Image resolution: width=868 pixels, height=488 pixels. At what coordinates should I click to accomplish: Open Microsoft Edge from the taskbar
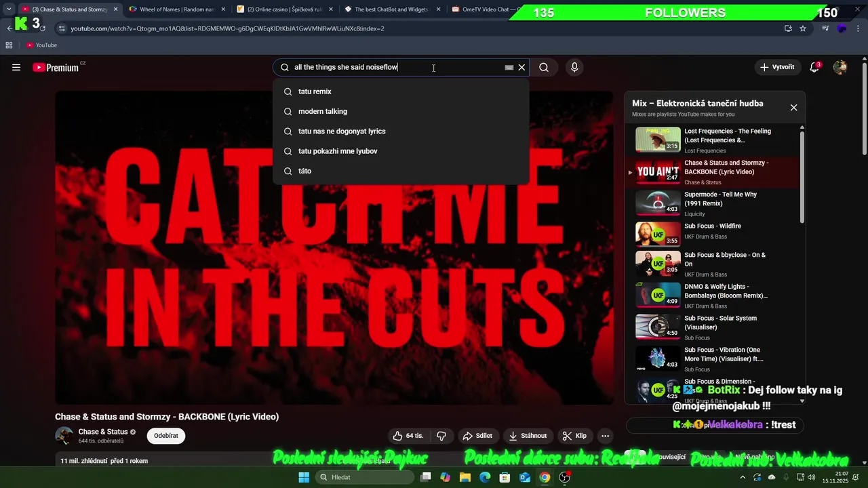tap(485, 477)
